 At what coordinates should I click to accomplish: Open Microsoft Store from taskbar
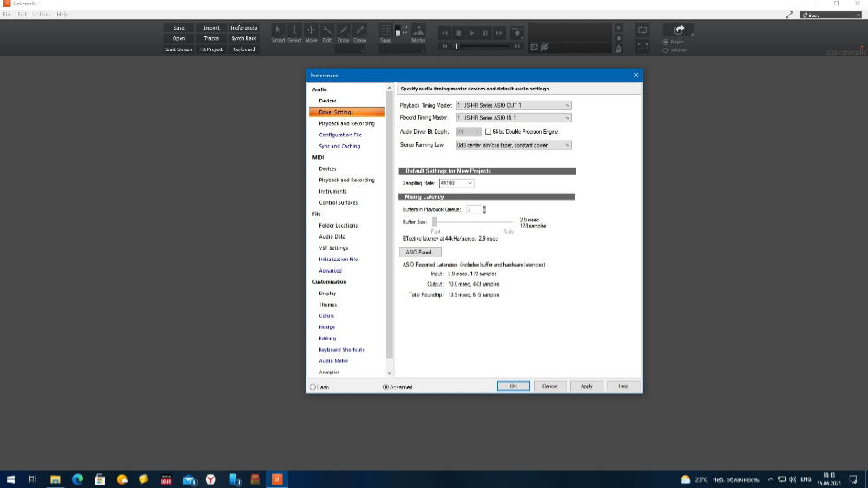point(100,479)
